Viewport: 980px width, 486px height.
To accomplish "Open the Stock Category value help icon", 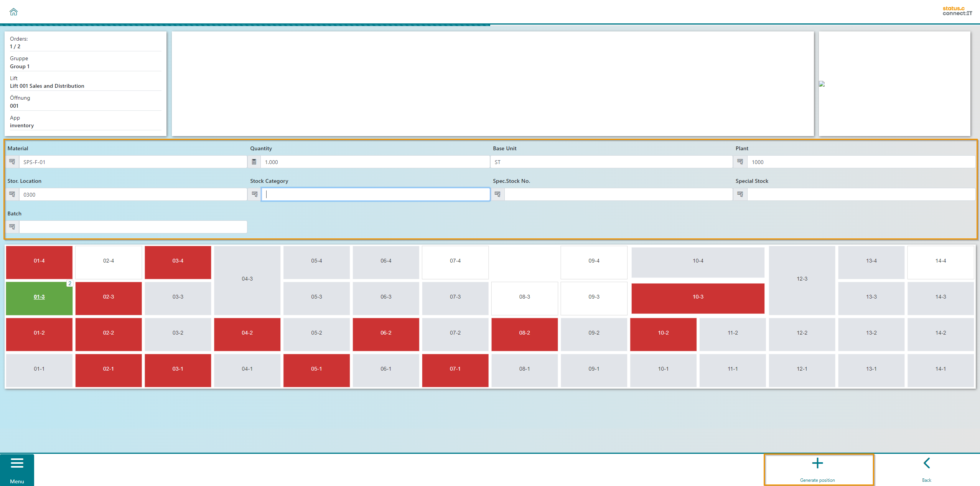I will tap(255, 194).
